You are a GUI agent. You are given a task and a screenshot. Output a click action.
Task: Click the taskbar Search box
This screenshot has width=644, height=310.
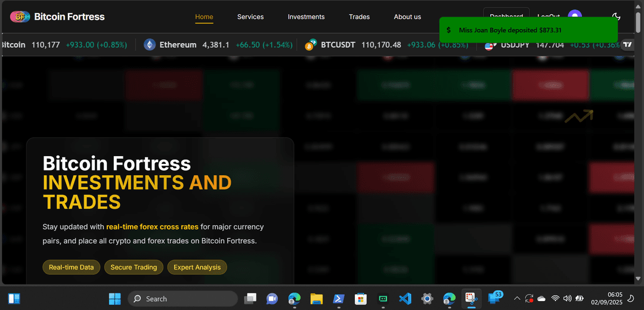[x=183, y=299]
